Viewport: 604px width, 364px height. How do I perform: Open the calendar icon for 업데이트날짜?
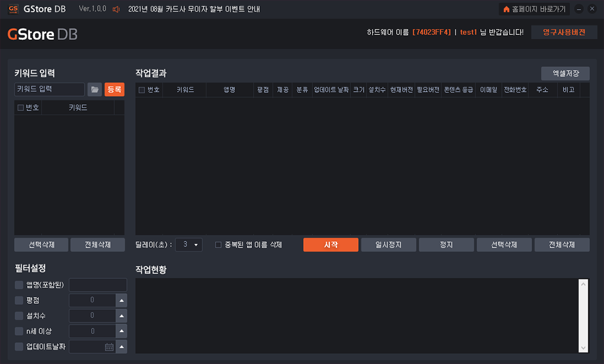[x=109, y=347]
